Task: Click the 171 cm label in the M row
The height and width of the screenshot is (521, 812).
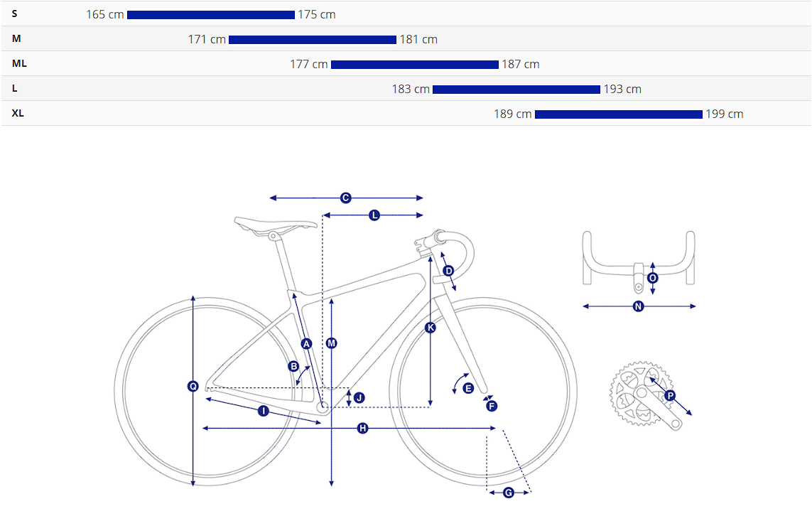Action: coord(207,40)
